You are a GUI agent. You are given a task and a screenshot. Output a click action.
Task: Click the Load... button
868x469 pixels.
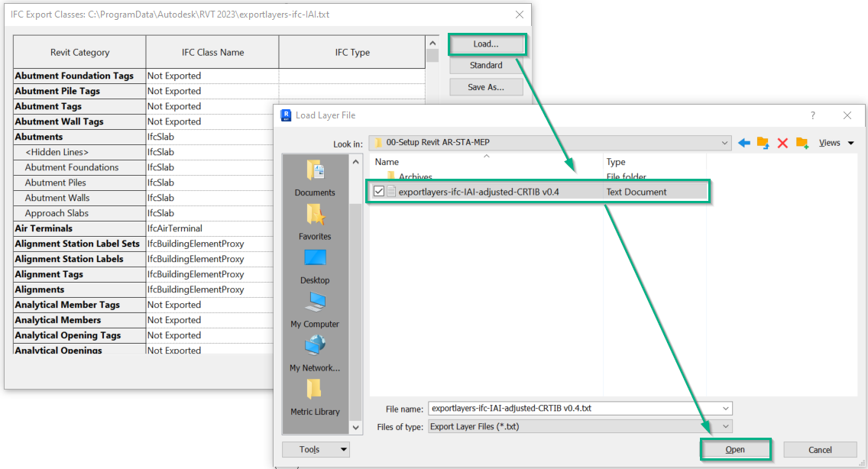click(486, 44)
